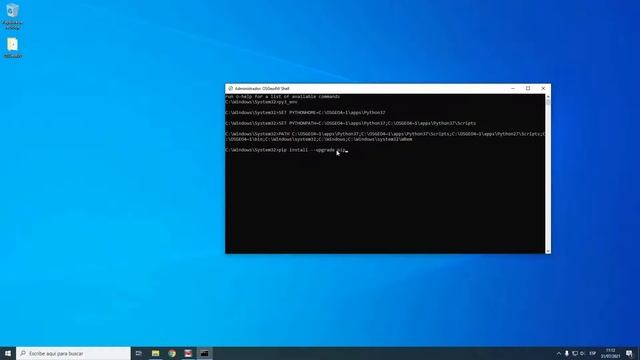Click the 'SET PYTHONHOME' line in the shell
640x360 pixels.
point(305,113)
